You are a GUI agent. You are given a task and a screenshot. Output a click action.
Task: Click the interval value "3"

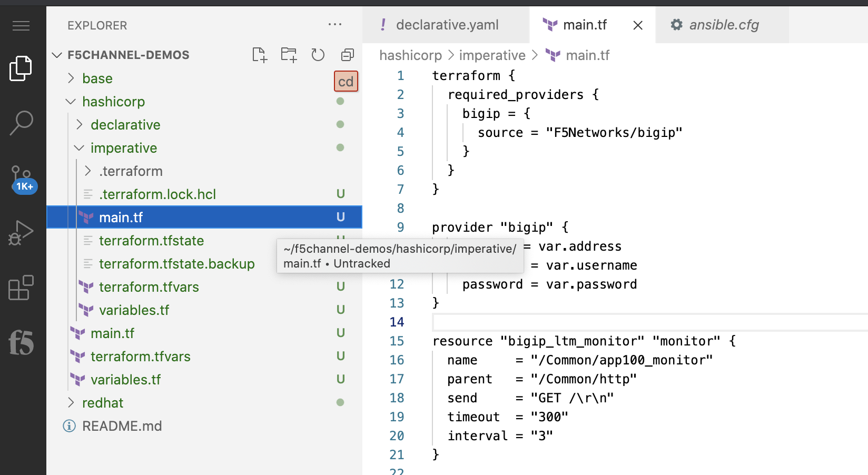pos(542,436)
